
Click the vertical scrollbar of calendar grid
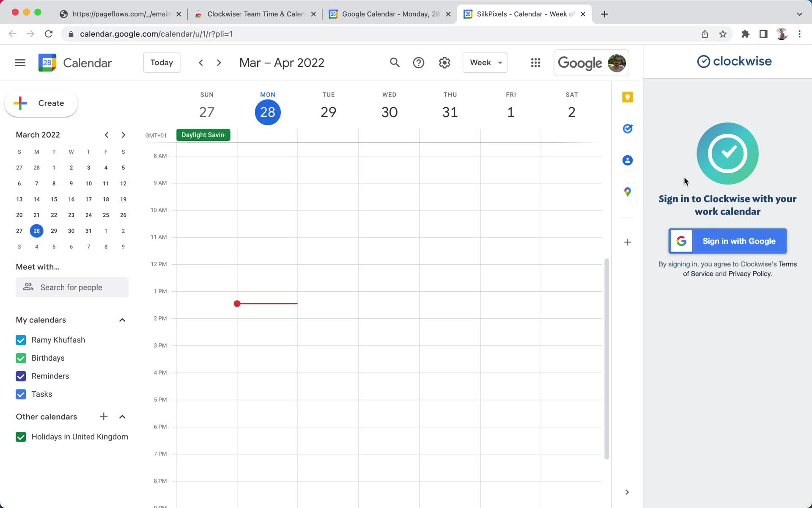pos(606,359)
